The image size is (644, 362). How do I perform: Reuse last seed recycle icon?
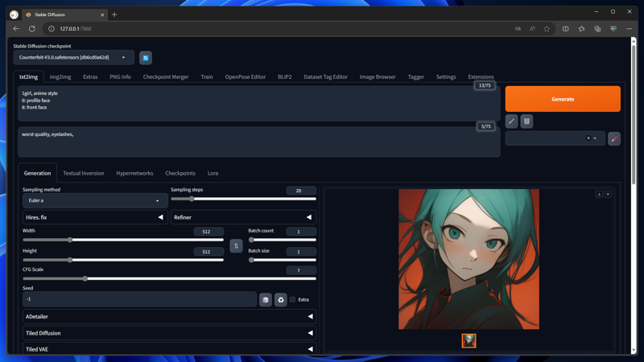click(280, 300)
